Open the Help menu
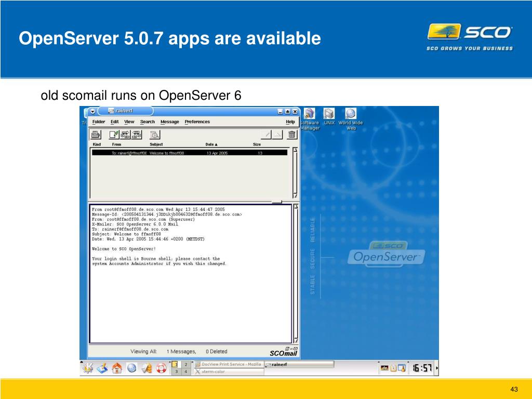The width and height of the screenshot is (532, 399). (x=290, y=122)
